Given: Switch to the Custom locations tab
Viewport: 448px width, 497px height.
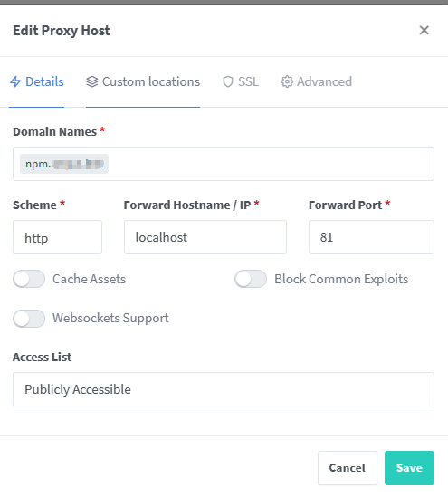Looking at the screenshot, I should (143, 81).
